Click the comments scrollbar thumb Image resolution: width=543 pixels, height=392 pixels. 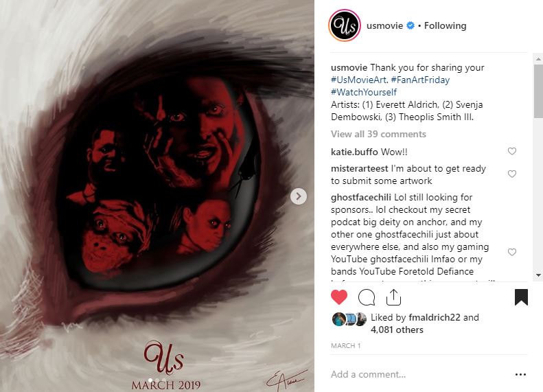(x=538, y=91)
